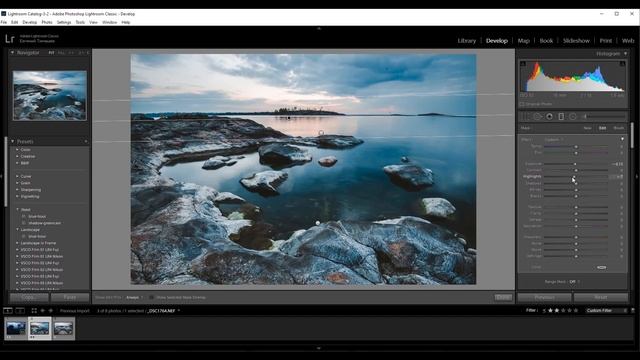Toggle the Original Photo checkbox
This screenshot has height=360, width=640.
click(522, 104)
